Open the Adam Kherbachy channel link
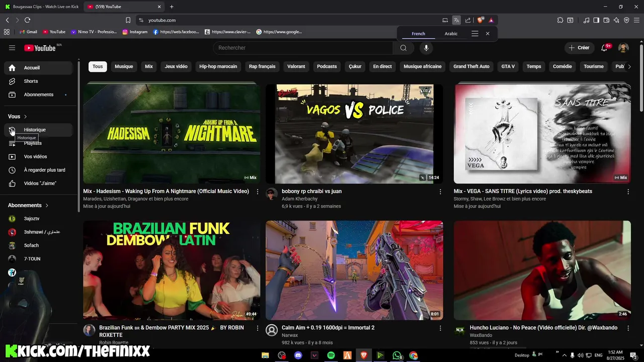The width and height of the screenshot is (644, 362). (x=299, y=199)
